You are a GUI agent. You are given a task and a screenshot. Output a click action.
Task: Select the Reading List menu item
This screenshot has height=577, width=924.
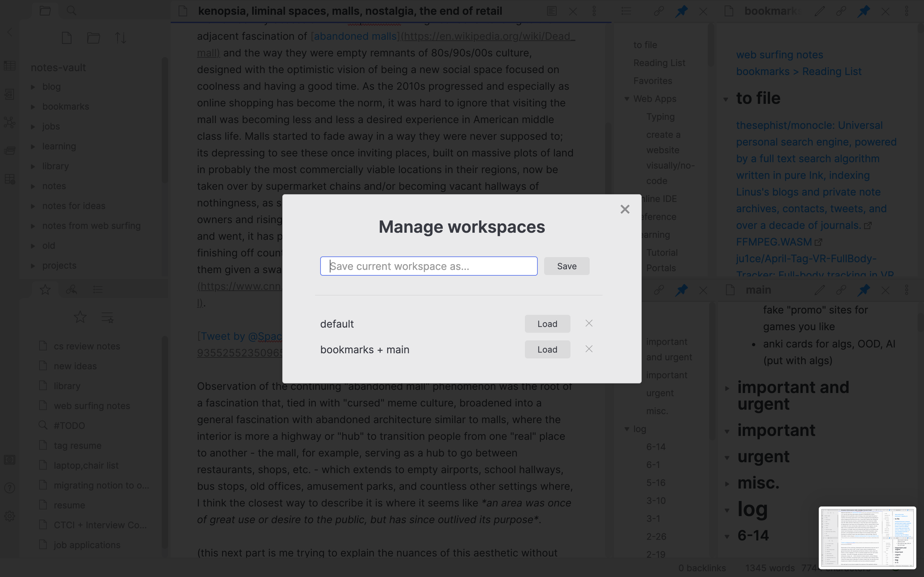659,62
